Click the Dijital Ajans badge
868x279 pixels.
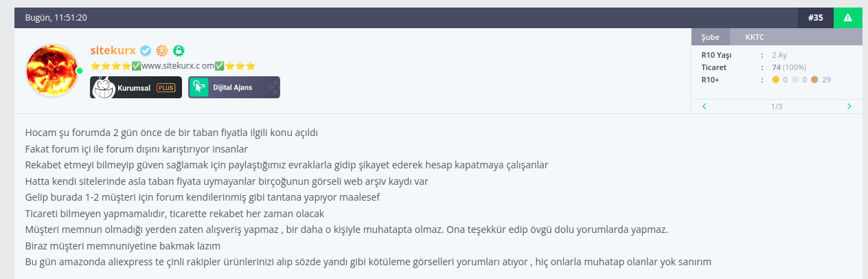pos(234,87)
